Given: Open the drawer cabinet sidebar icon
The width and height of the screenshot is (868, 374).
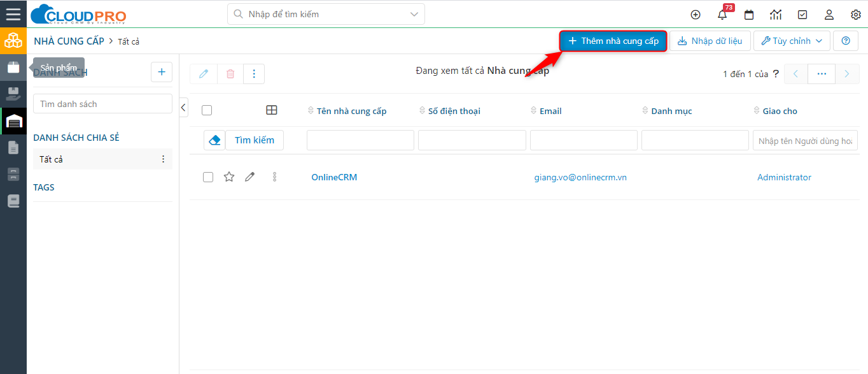Looking at the screenshot, I should (x=13, y=175).
